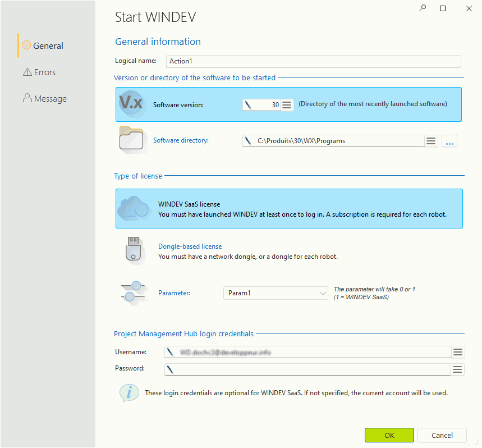Open the menu beside Software directory field

coord(431,141)
